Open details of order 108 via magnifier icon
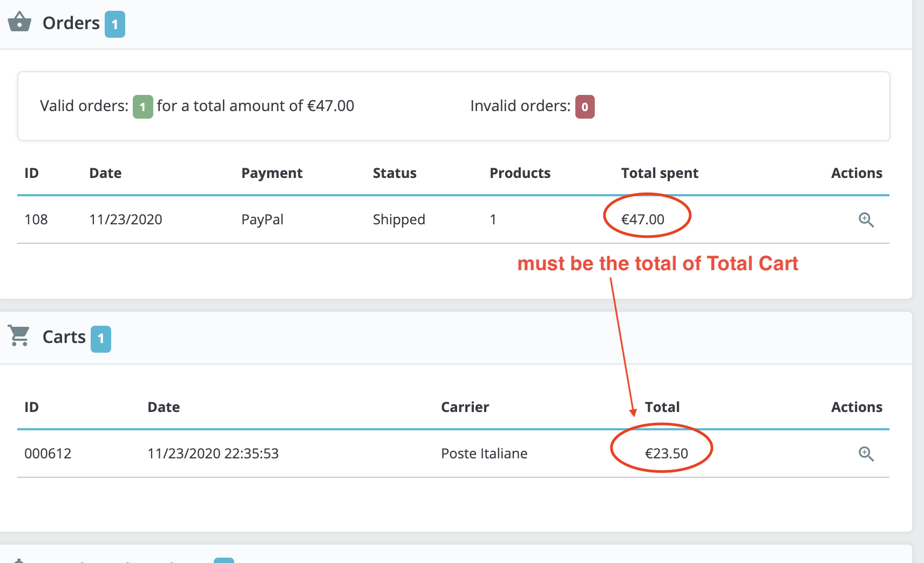 [866, 219]
